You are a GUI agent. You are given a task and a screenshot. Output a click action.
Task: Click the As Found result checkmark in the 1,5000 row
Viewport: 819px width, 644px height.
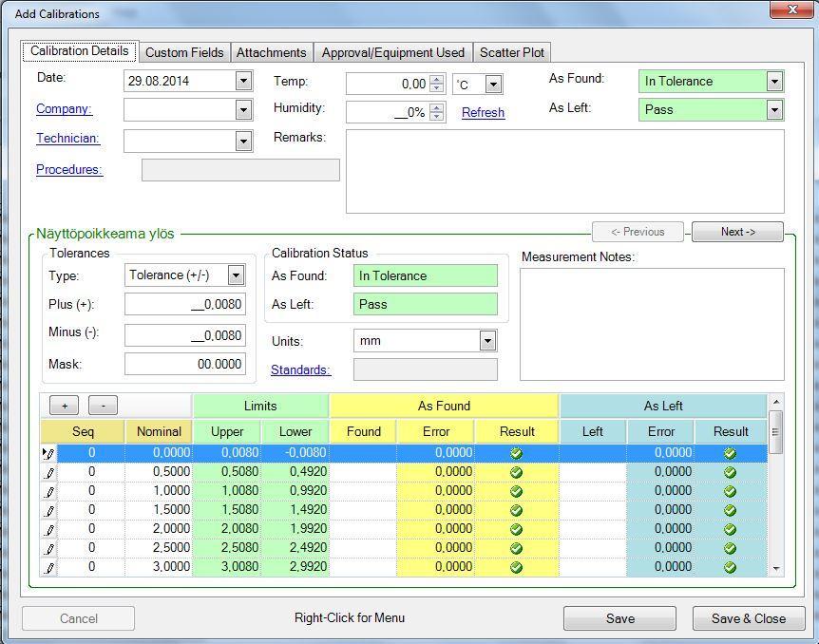point(516,510)
